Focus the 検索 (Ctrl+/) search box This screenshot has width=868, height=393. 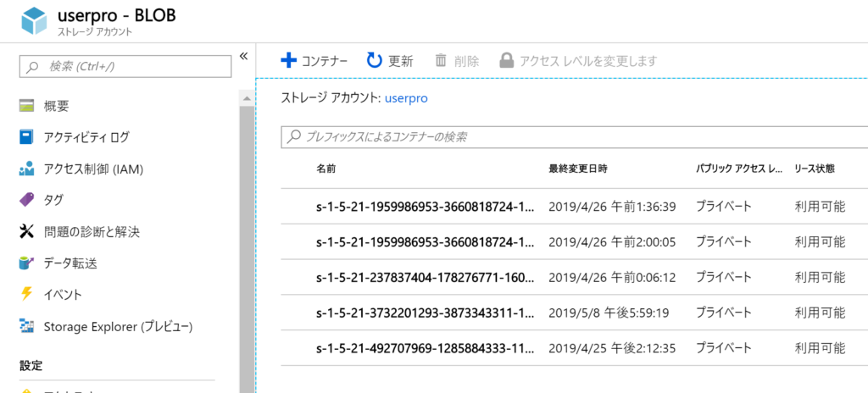point(125,66)
